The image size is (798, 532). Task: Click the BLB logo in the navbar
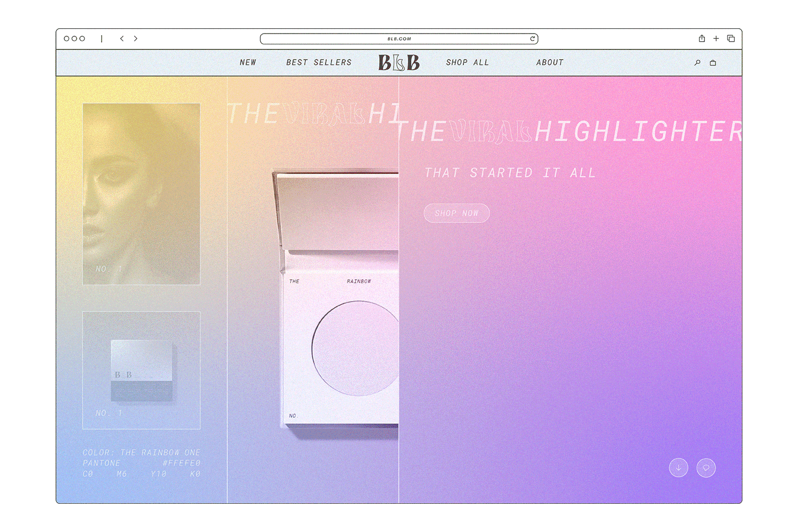coord(399,63)
